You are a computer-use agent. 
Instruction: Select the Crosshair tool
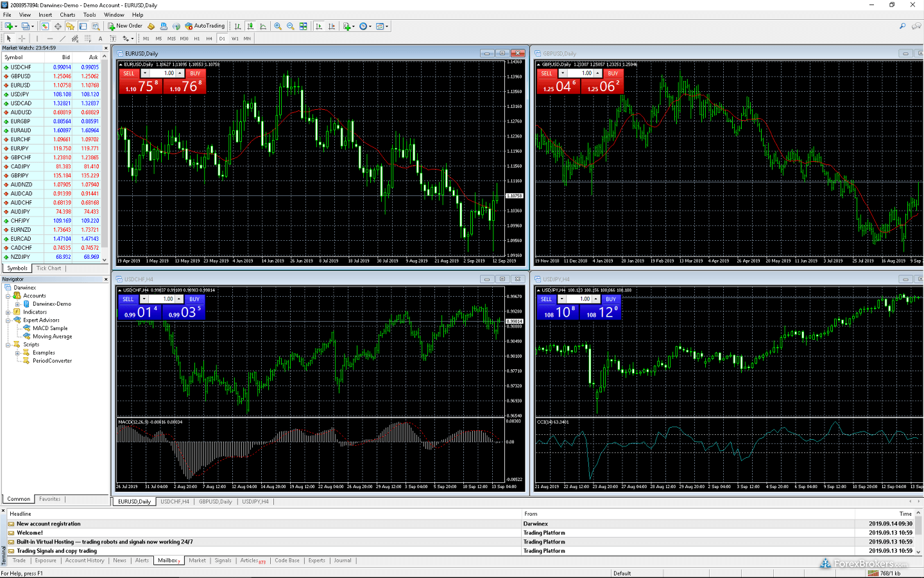click(22, 39)
